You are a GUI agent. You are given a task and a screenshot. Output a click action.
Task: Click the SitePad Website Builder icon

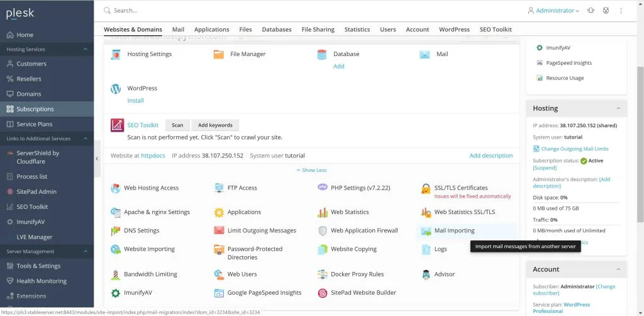[x=323, y=293]
